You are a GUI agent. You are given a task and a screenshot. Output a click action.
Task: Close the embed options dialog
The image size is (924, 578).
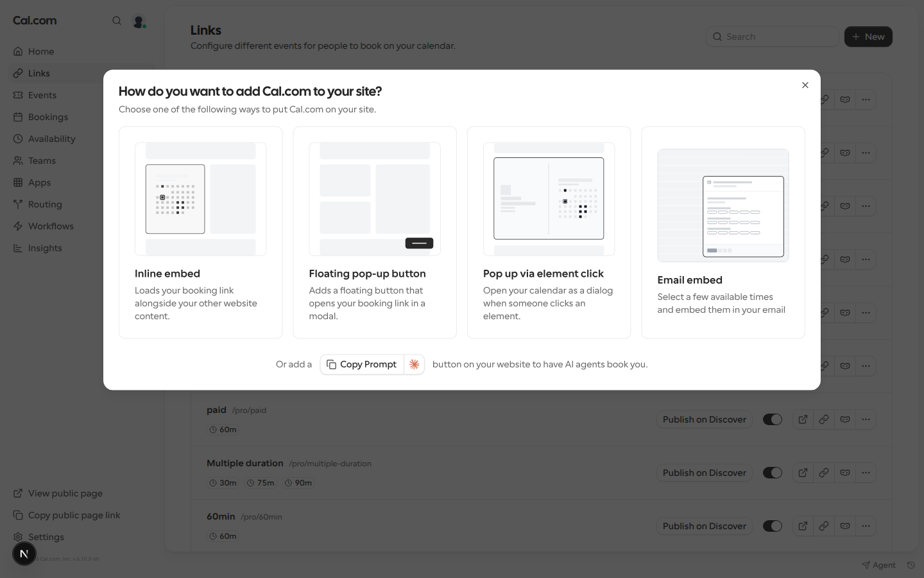(x=805, y=85)
